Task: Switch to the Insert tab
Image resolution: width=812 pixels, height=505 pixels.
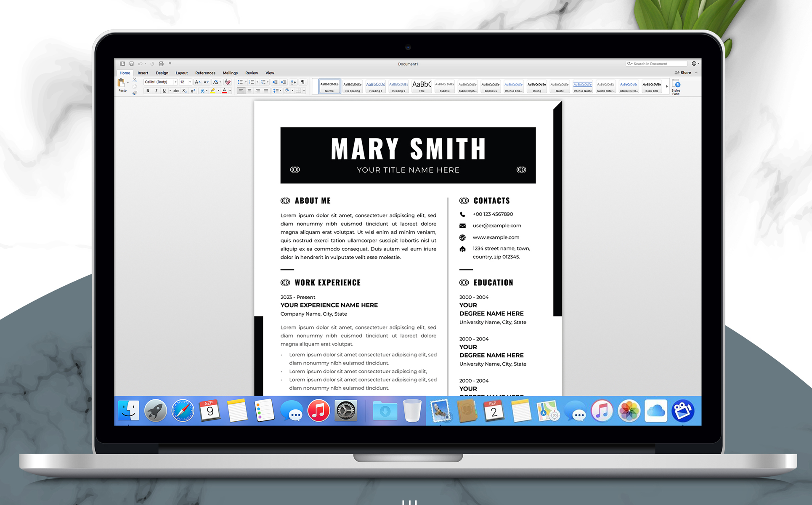Action: (143, 73)
